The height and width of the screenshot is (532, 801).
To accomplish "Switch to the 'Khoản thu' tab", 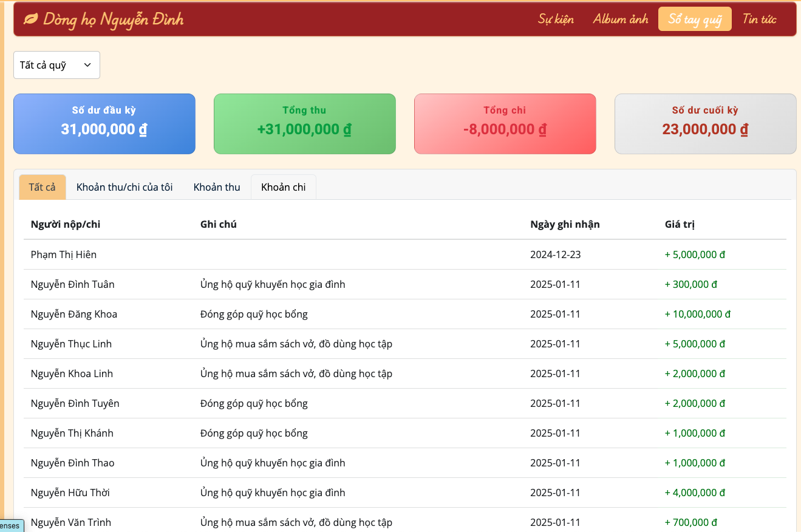I will click(217, 187).
